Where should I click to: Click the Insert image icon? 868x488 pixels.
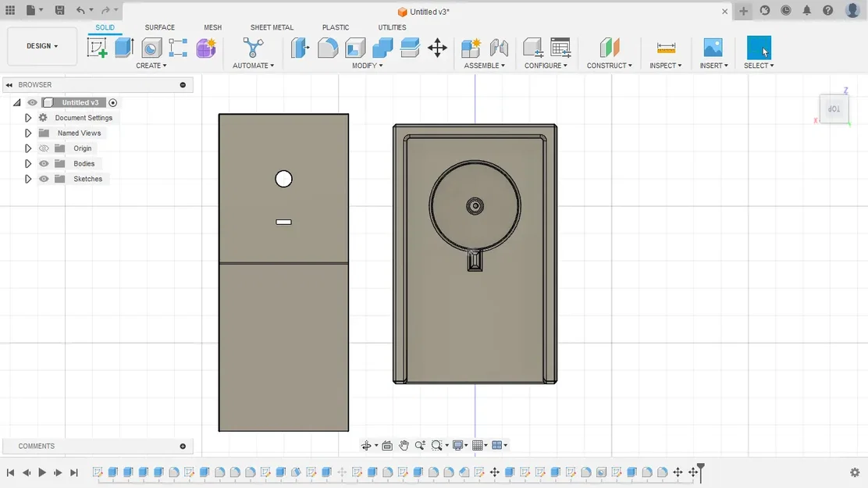point(713,48)
